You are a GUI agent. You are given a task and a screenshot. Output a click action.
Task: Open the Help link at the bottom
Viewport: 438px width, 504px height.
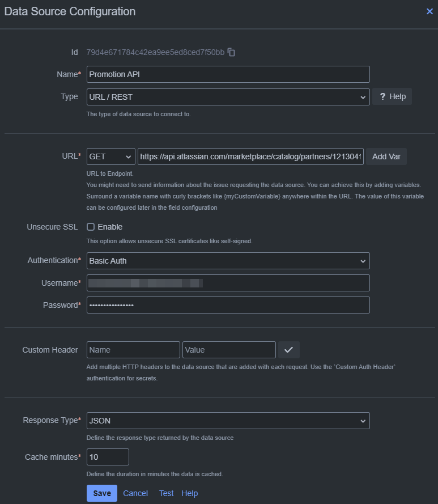[x=190, y=493]
